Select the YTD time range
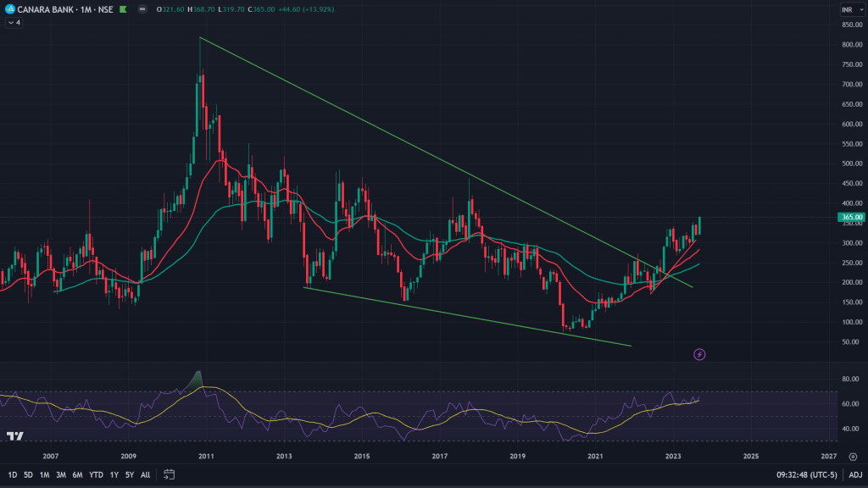The width and height of the screenshot is (868, 488). (96, 474)
